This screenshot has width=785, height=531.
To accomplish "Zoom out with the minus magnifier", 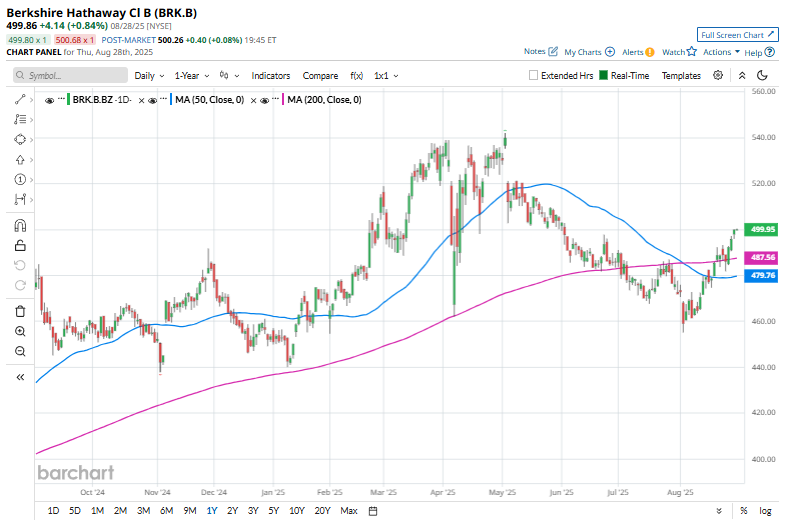I will coord(20,351).
